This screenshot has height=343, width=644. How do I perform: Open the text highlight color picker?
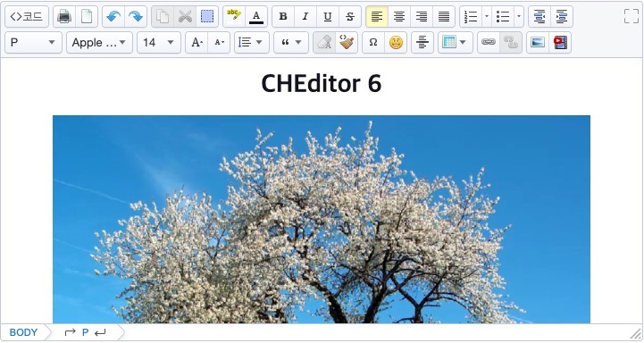tap(234, 16)
